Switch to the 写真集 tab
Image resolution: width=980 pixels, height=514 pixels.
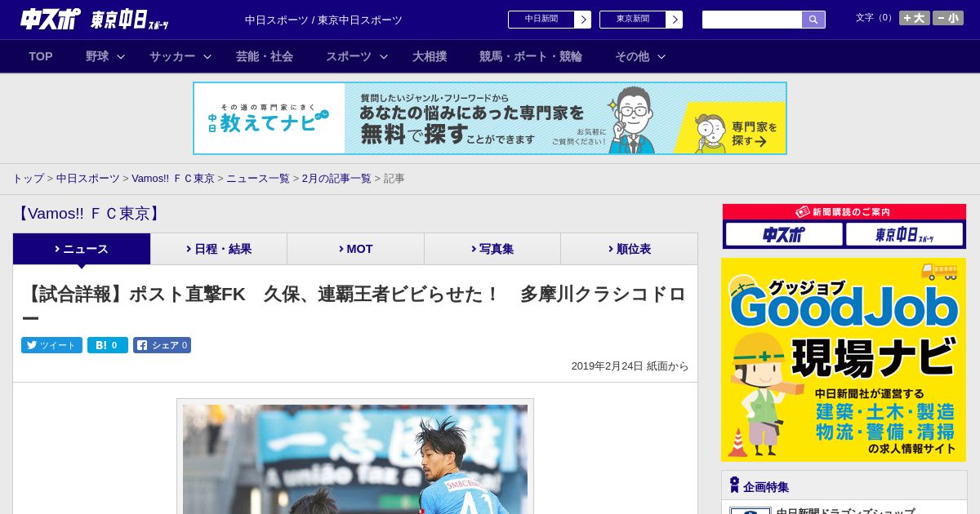point(492,249)
